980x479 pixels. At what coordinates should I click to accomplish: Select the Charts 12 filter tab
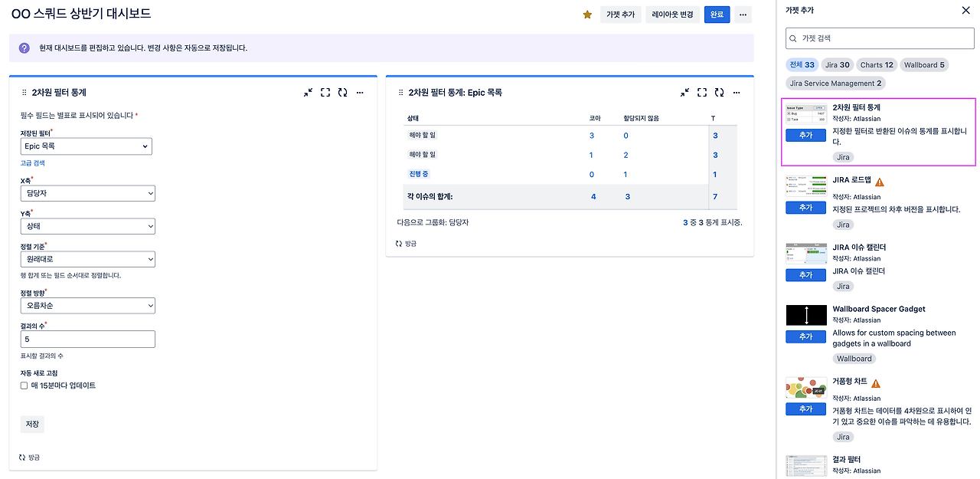[876, 64]
